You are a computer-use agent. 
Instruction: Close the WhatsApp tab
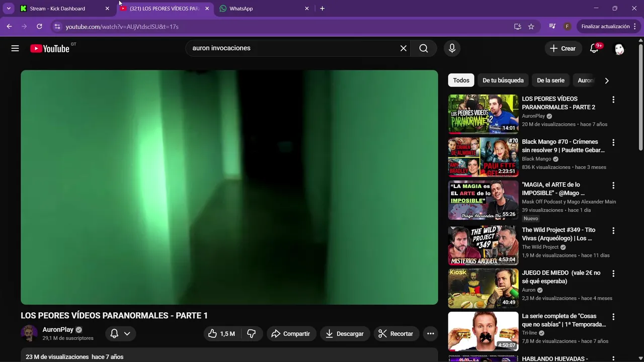coord(307,9)
